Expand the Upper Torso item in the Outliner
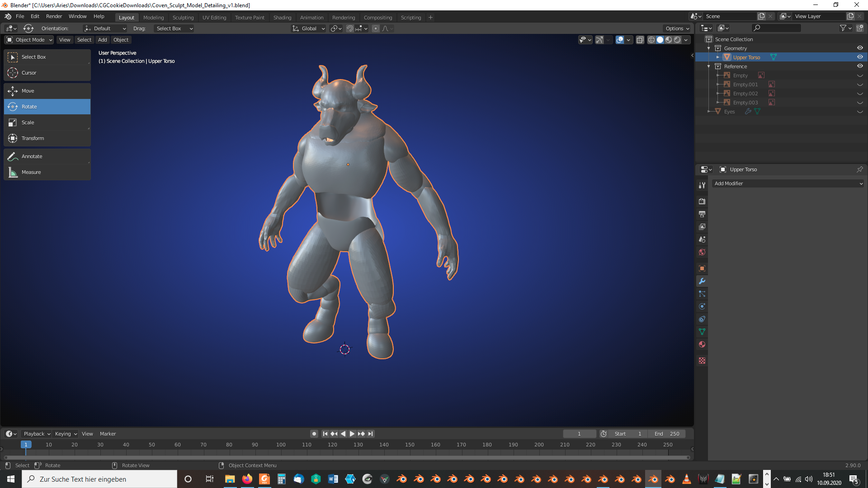 718,57
